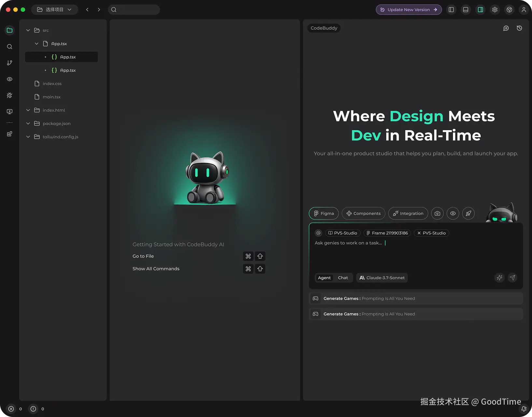Open notifications with the bell icon

tap(524, 409)
